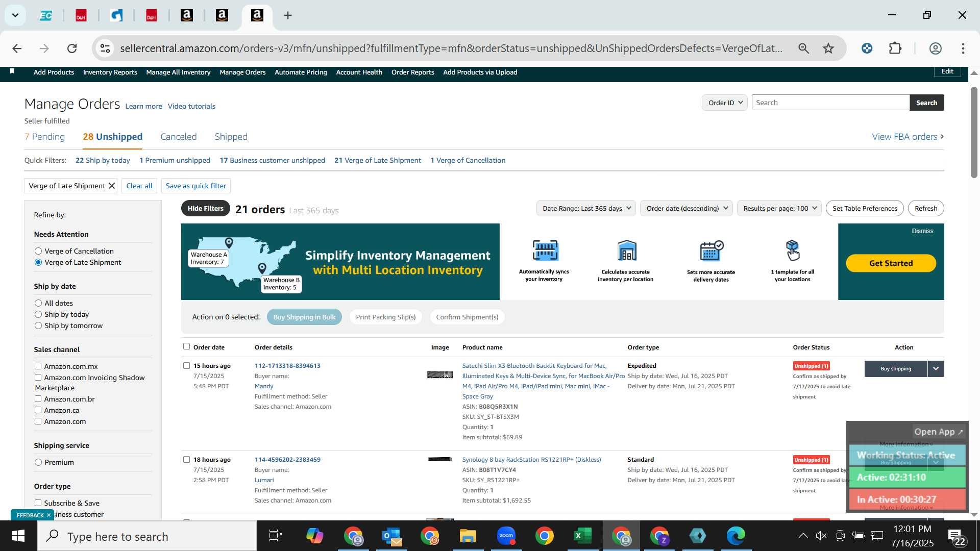
Task: Select the All dates radio button
Action: pyautogui.click(x=38, y=303)
